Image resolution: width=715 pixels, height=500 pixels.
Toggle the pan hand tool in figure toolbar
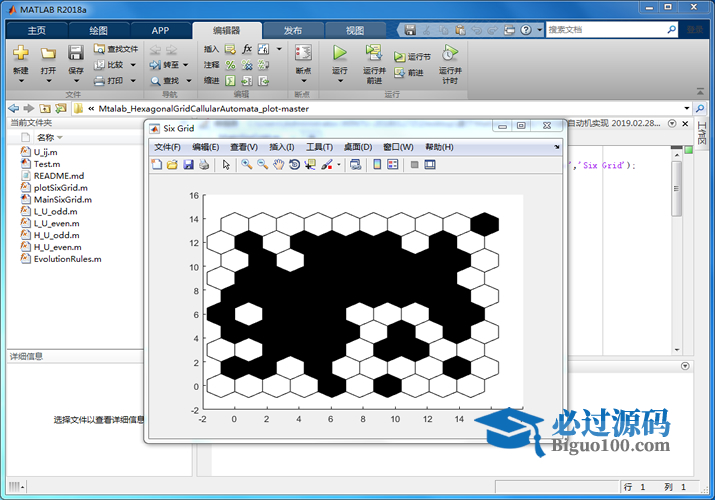pyautogui.click(x=278, y=164)
